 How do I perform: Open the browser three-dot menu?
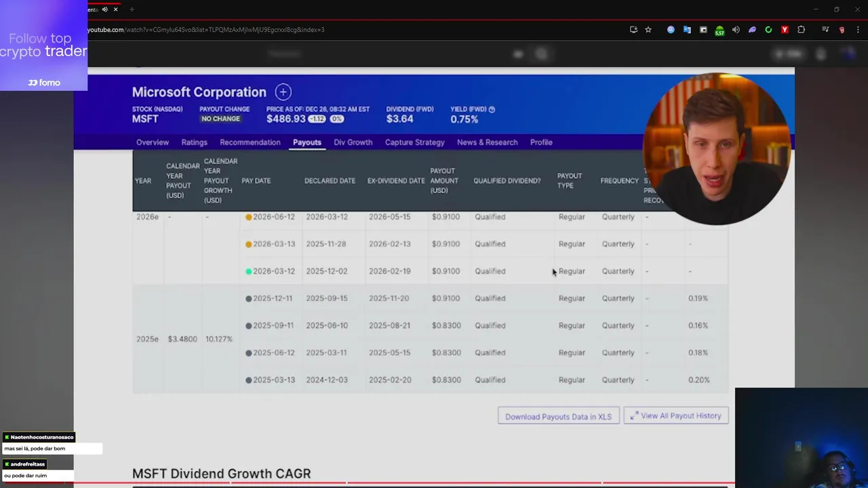click(x=858, y=30)
